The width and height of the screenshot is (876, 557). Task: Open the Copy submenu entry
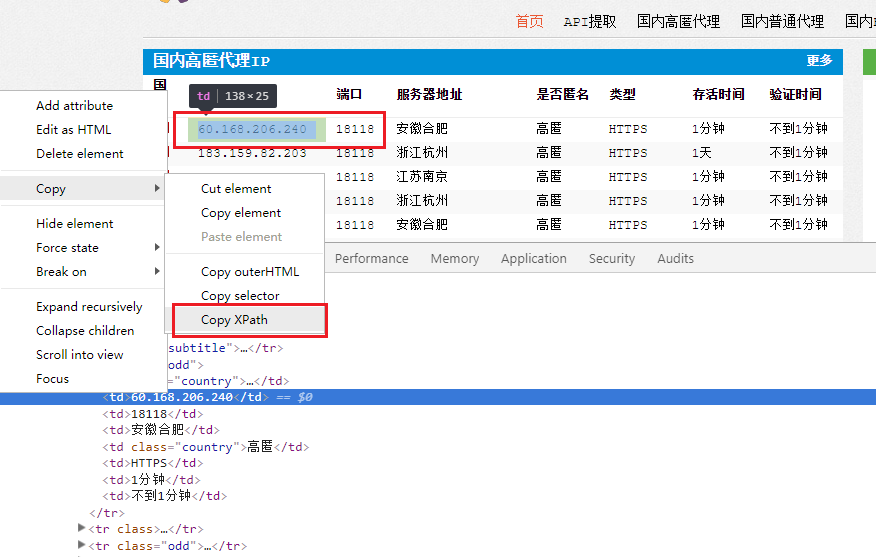(x=83, y=188)
